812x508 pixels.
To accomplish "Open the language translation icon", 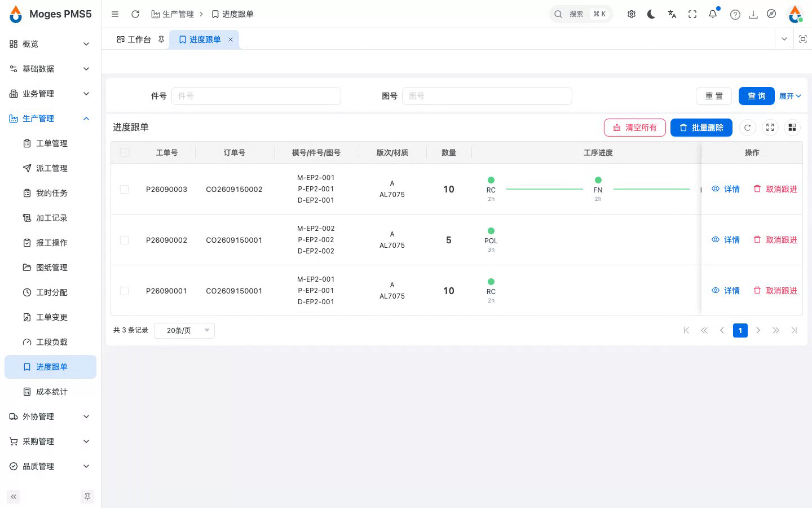I will coord(672,14).
